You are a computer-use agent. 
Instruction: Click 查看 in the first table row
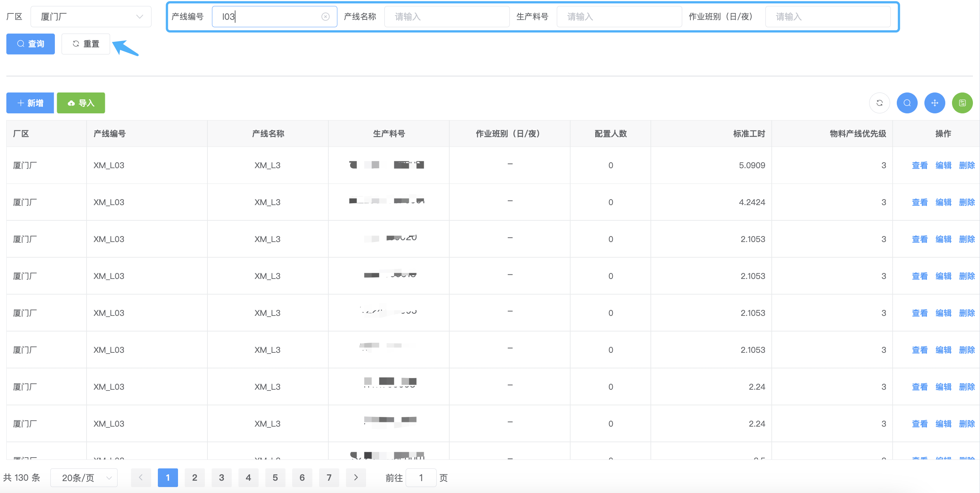pyautogui.click(x=920, y=165)
